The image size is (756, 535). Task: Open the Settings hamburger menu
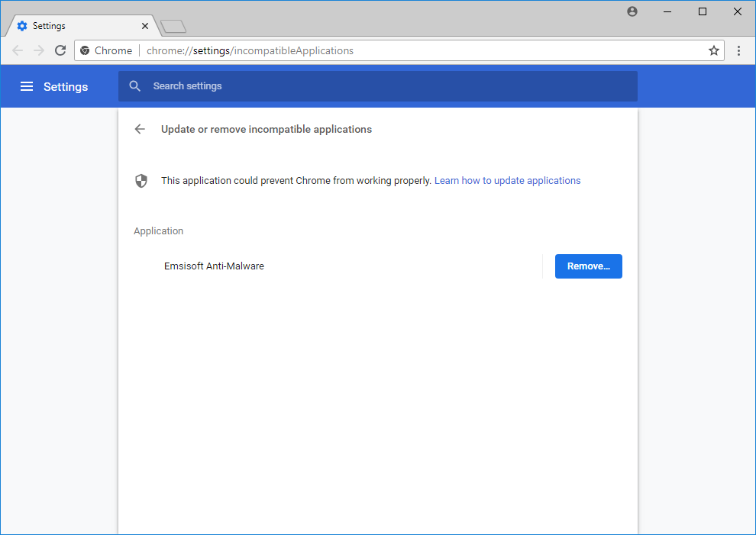[x=27, y=86]
